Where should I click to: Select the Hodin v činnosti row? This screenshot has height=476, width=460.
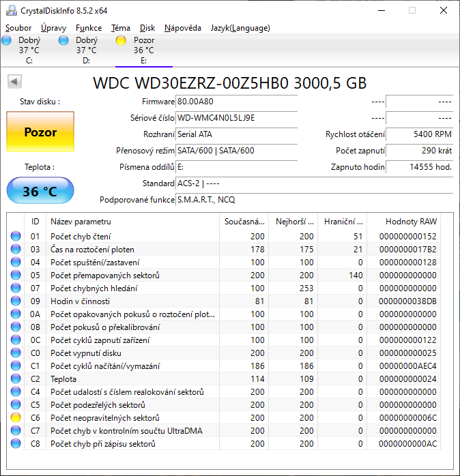pyautogui.click(x=224, y=301)
